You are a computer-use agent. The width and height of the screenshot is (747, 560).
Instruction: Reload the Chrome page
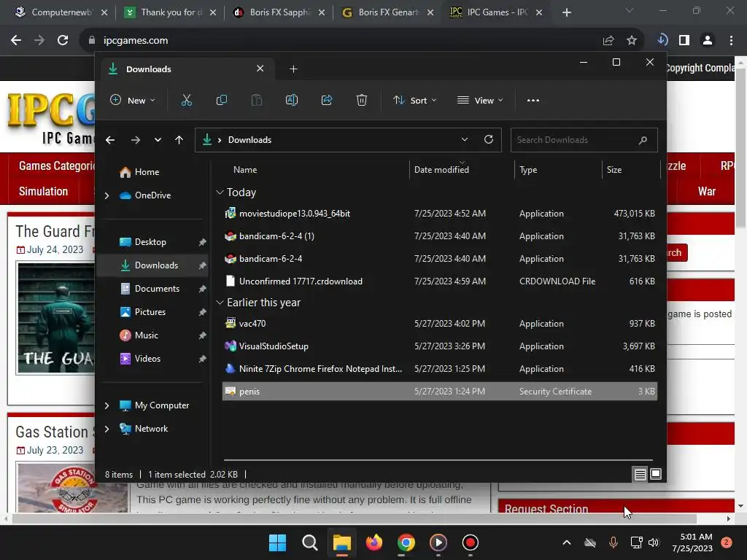pos(63,41)
